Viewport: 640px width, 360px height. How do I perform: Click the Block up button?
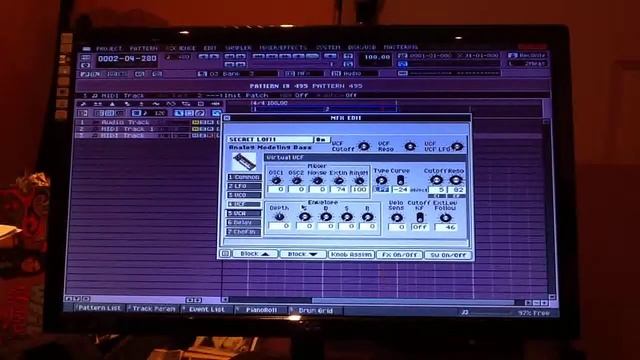pos(255,254)
